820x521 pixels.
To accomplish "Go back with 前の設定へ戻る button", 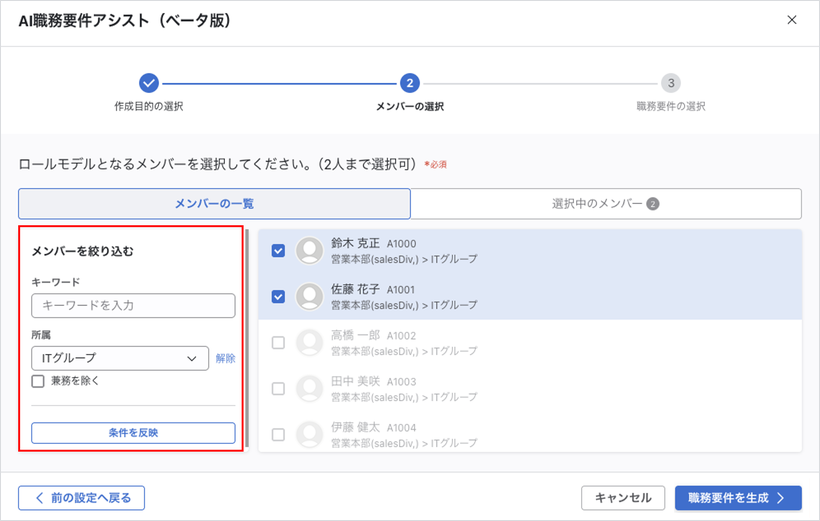I will click(x=82, y=497).
